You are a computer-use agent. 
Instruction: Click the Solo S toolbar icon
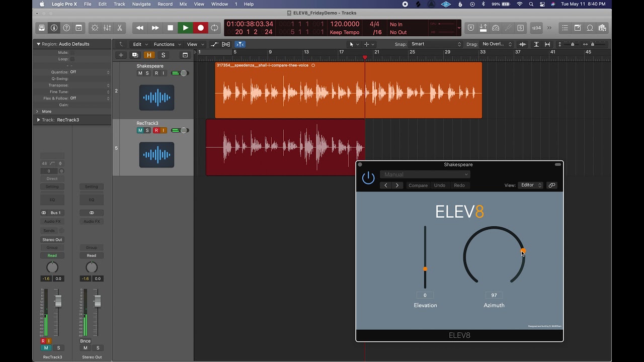[x=520, y=28]
